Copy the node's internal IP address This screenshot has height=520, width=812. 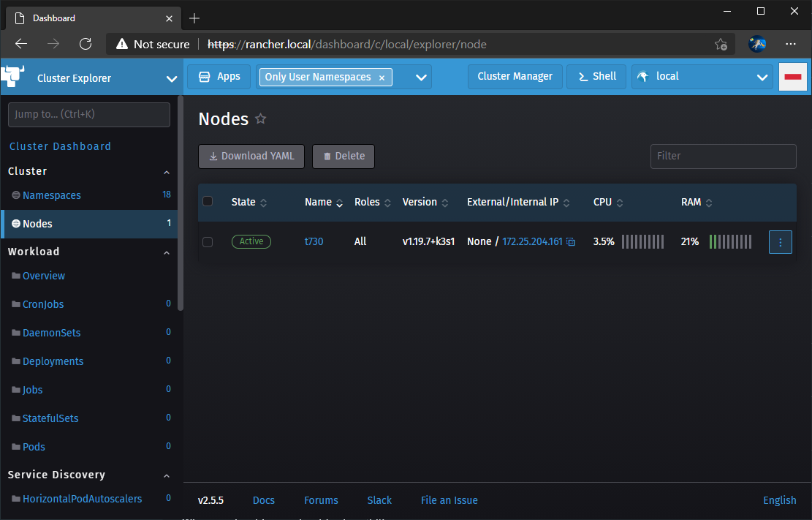572,241
